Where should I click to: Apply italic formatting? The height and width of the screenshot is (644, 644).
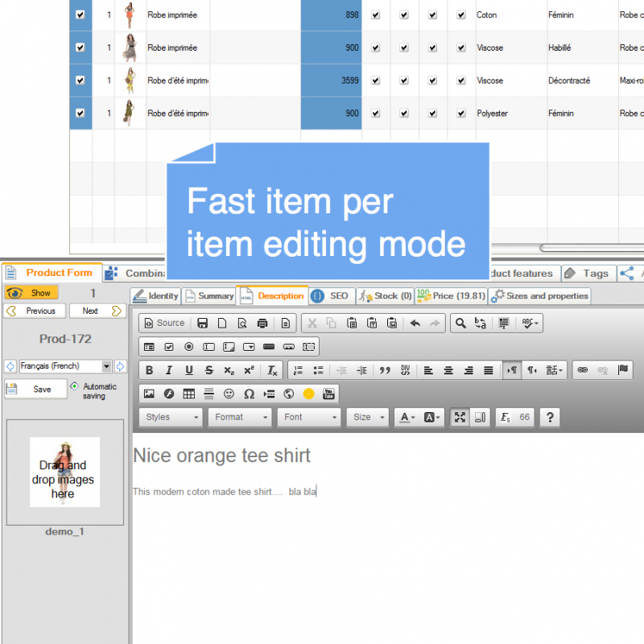169,370
